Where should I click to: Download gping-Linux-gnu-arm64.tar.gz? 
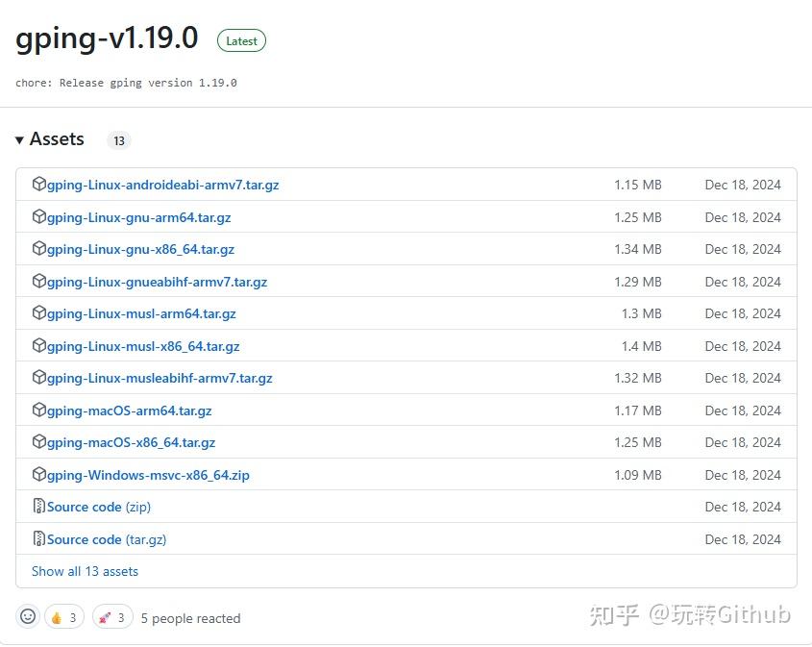[138, 217]
